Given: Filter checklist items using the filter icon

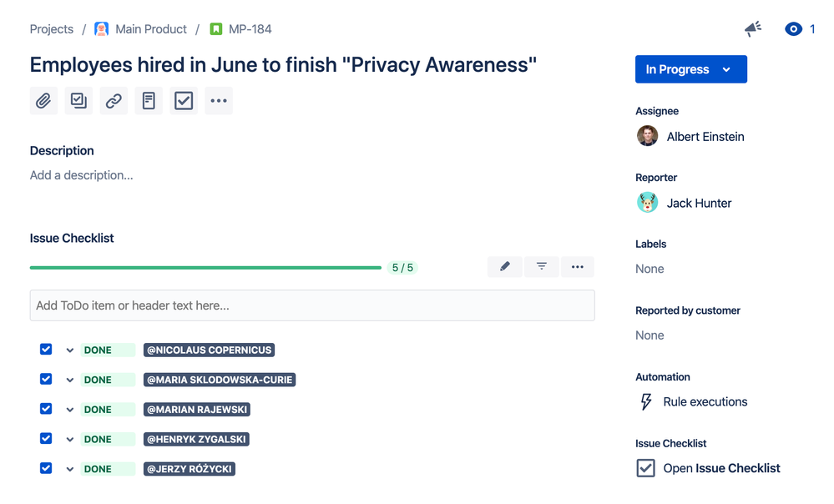Looking at the screenshot, I should tap(541, 266).
